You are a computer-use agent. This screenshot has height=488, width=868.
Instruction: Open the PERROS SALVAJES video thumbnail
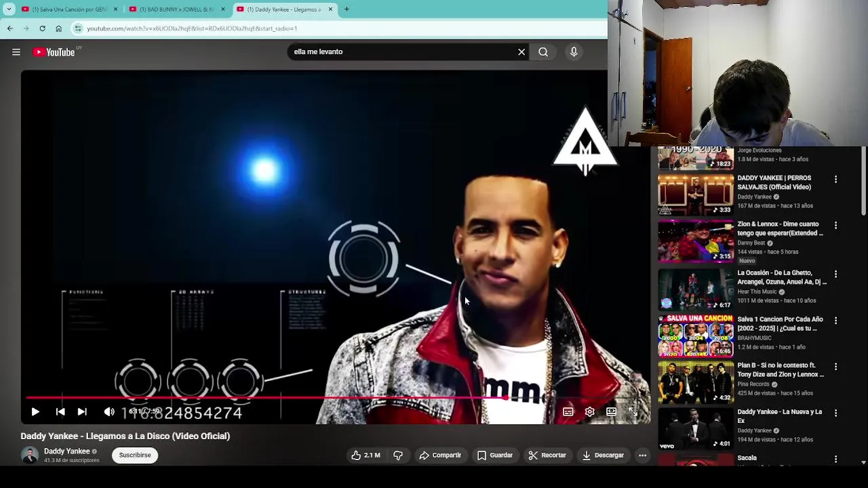pos(695,194)
